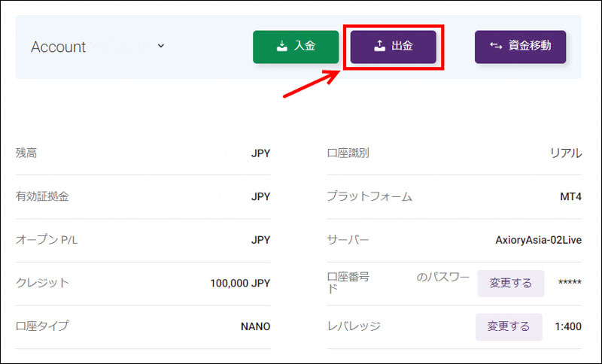Image resolution: width=602 pixels, height=364 pixels.
Task: Click the deposit tray icon on 入金
Action: coord(282,46)
